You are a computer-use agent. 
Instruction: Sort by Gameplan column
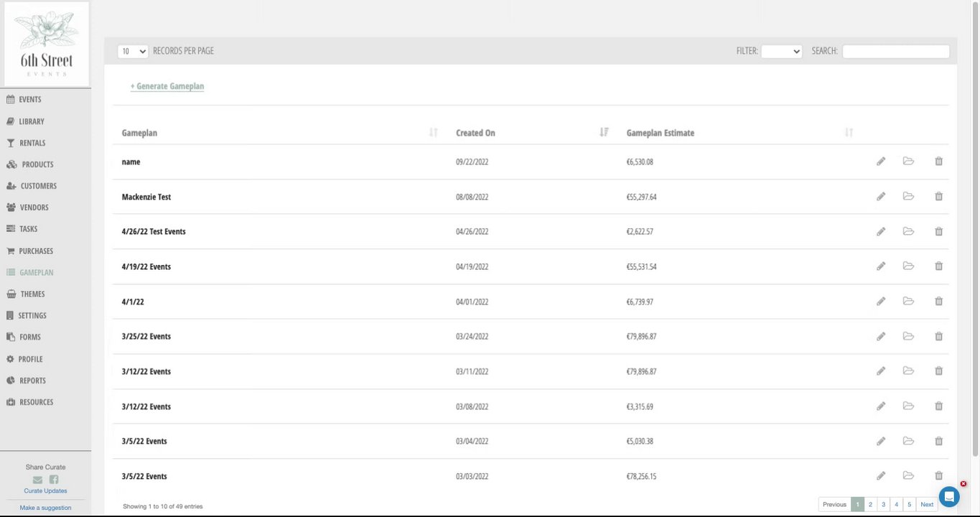(433, 133)
